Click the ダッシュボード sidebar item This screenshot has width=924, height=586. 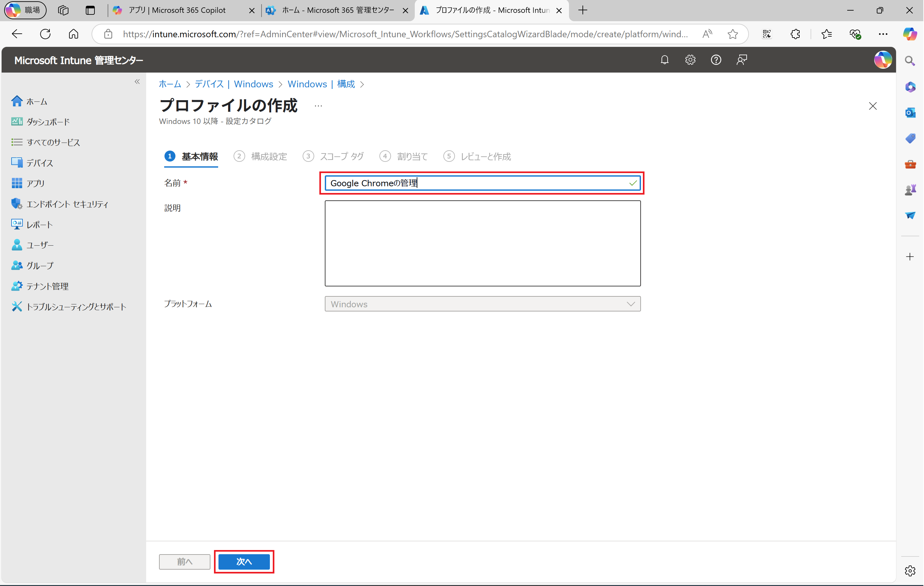48,122
